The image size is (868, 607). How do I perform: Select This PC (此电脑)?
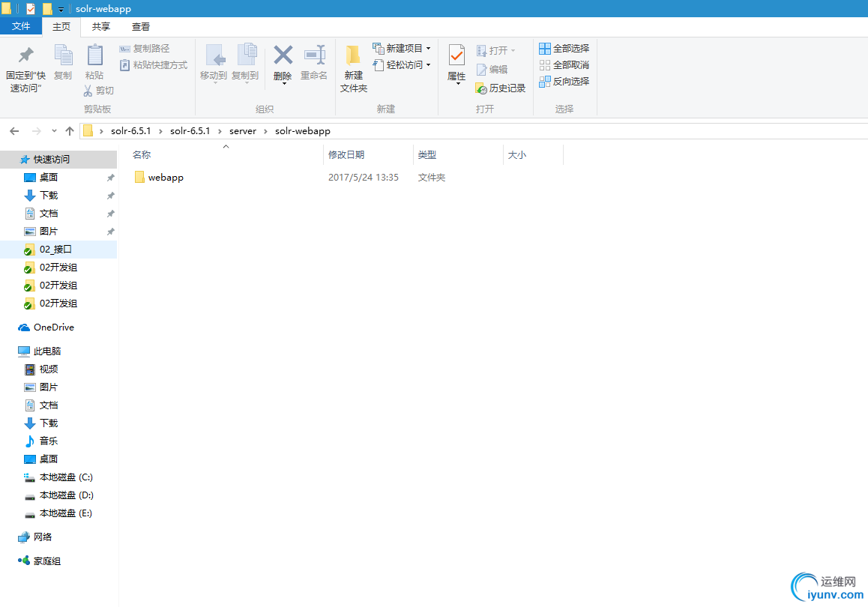40,351
